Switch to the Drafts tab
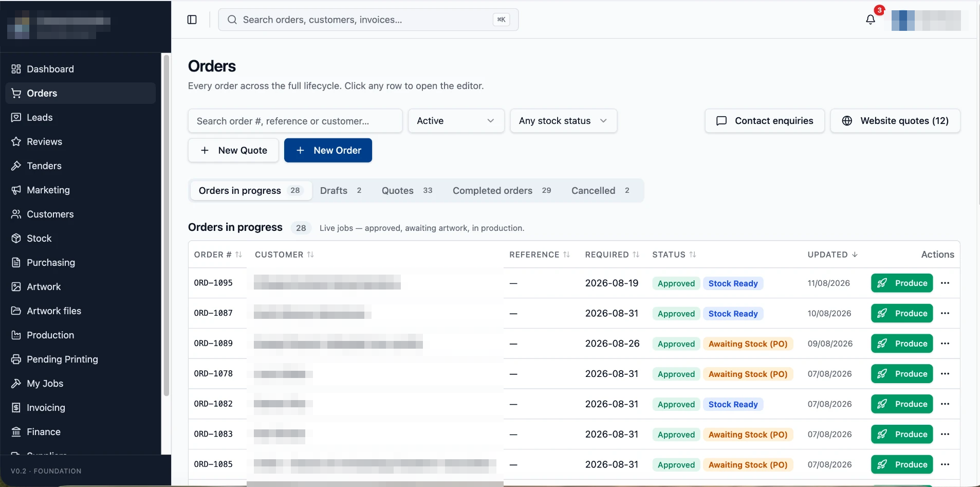 (x=341, y=191)
